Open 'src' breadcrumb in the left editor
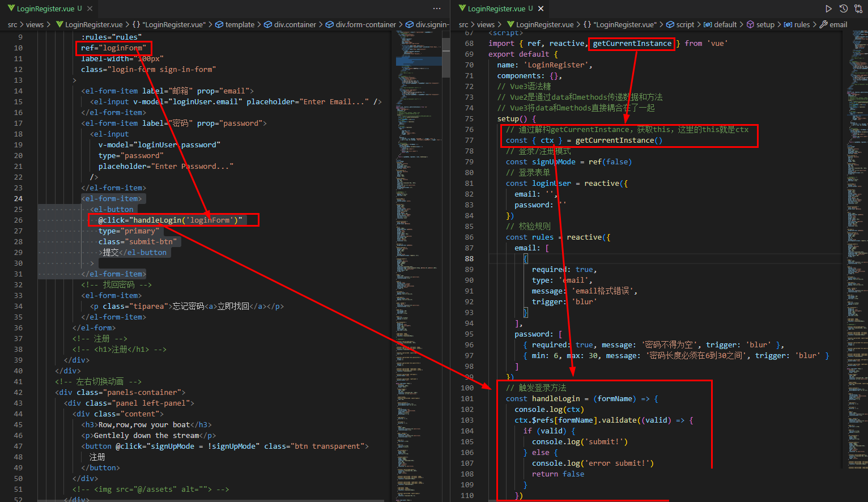This screenshot has width=868, height=502. tap(12, 24)
